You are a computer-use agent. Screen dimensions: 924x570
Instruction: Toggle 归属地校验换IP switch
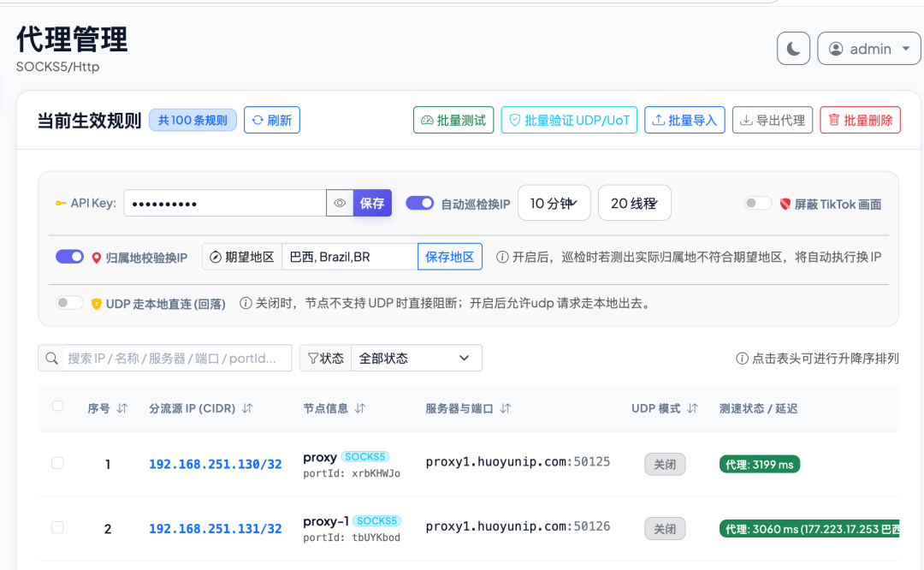click(69, 257)
